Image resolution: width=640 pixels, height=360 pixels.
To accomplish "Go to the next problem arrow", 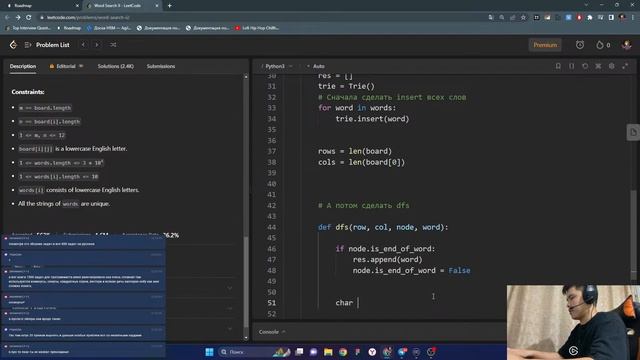I will (97, 45).
